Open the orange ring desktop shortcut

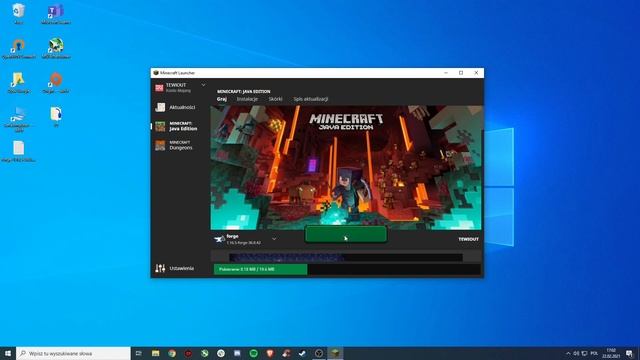tap(56, 82)
